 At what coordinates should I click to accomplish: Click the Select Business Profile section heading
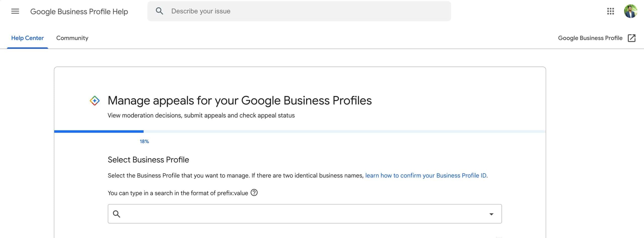(148, 160)
